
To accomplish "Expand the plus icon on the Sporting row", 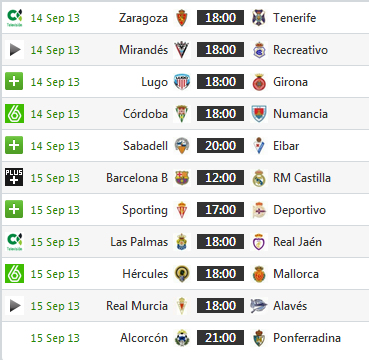I will point(14,209).
